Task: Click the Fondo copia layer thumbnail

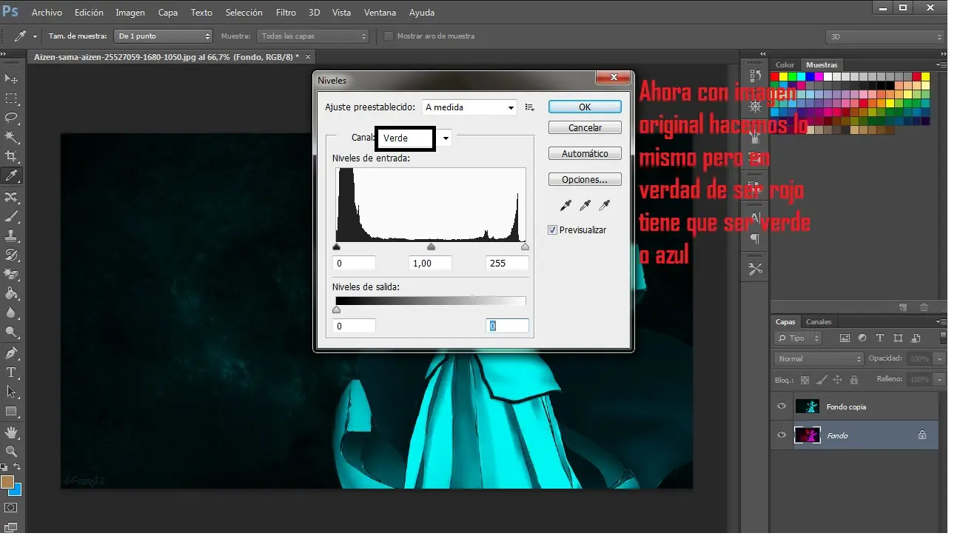Action: [808, 406]
